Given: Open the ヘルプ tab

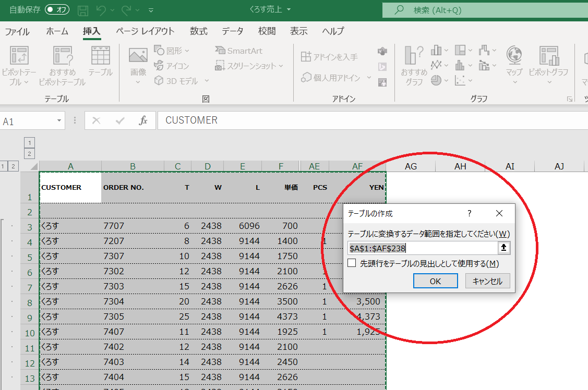Looking at the screenshot, I should click(x=333, y=31).
